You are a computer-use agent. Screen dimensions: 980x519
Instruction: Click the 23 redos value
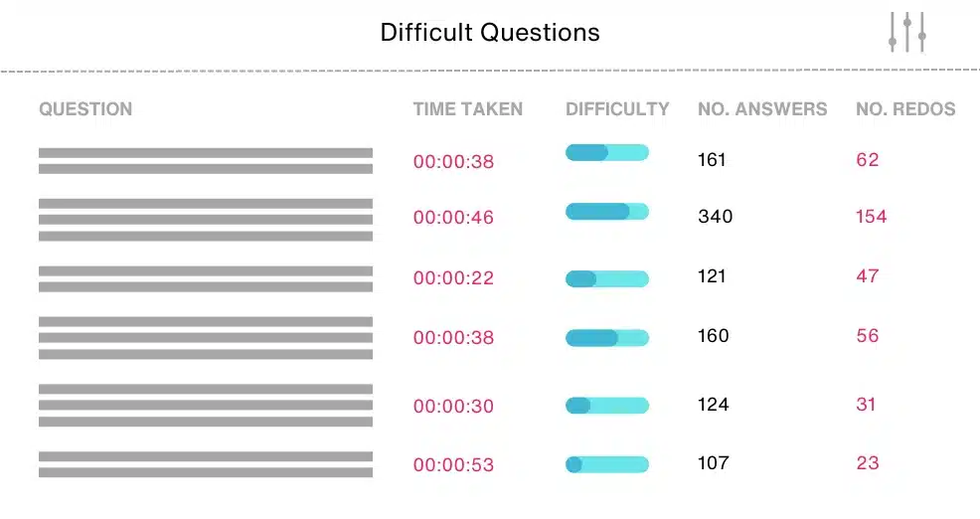pyautogui.click(x=867, y=462)
